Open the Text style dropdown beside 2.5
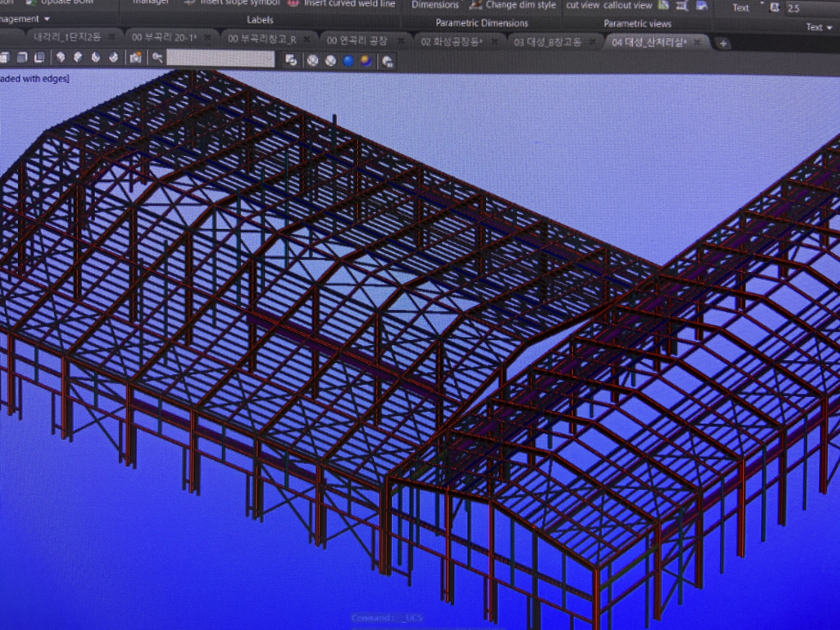This screenshot has height=630, width=840. pos(762,3)
